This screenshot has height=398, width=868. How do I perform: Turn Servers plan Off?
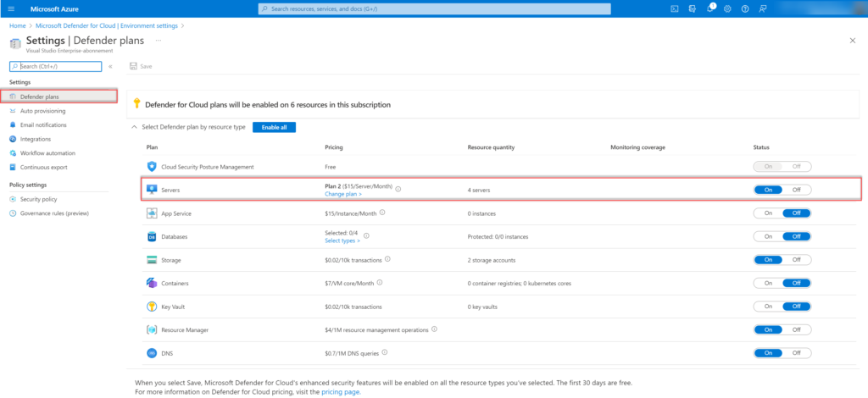tap(797, 190)
